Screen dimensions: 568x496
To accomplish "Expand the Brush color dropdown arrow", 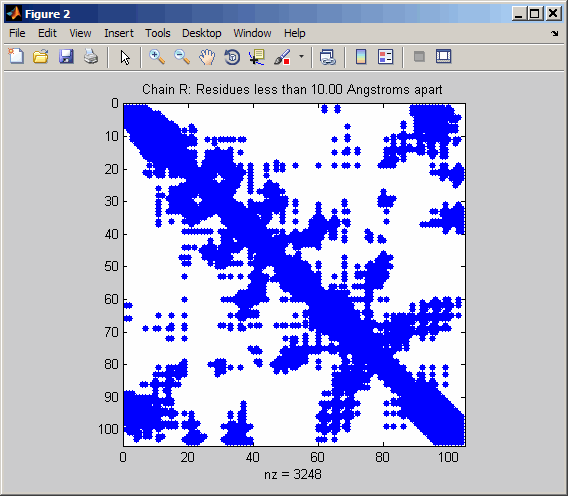I will (301, 57).
